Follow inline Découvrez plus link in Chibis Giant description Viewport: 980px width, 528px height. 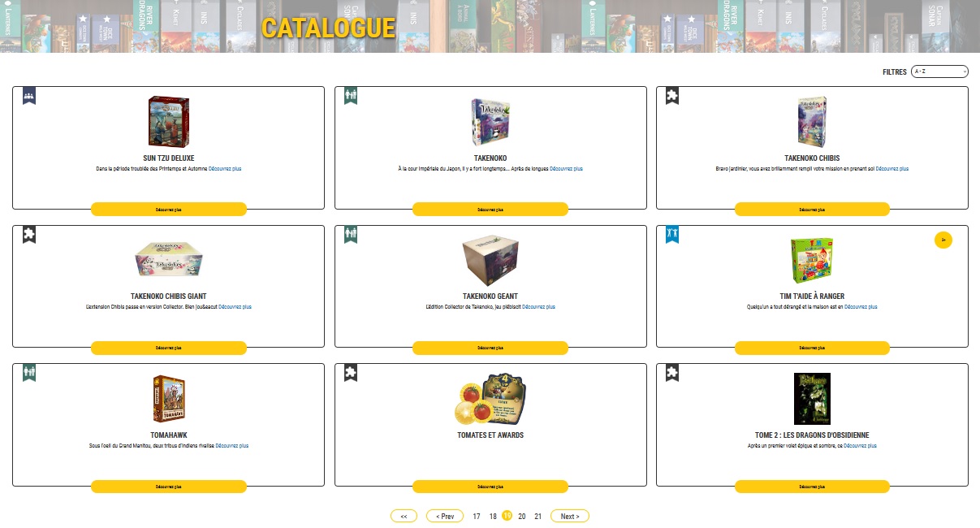[x=235, y=307]
